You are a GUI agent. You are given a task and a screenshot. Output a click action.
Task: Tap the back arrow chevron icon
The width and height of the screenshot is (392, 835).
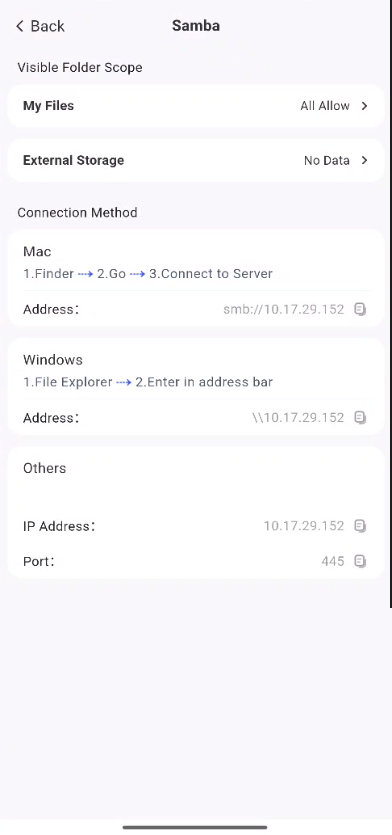[20, 26]
